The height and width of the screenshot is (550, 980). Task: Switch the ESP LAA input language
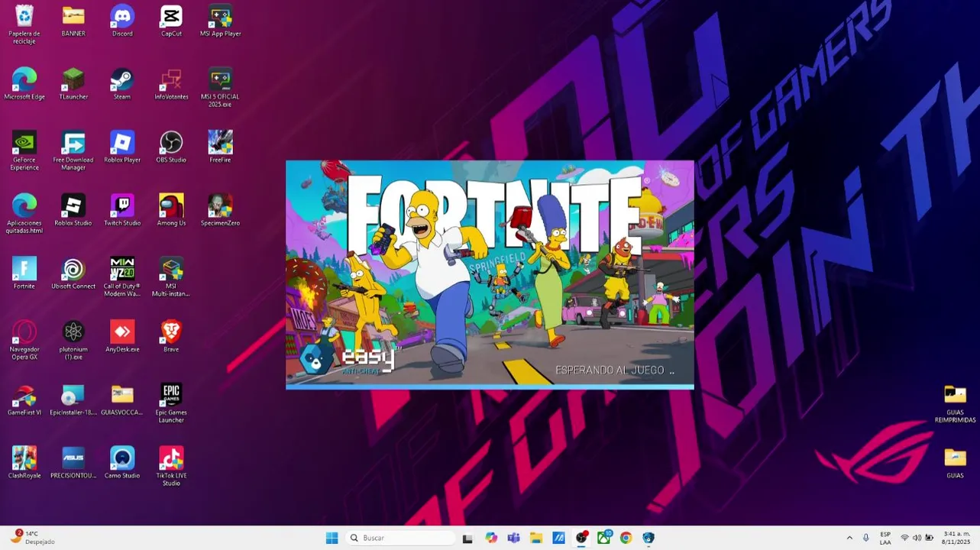point(885,538)
